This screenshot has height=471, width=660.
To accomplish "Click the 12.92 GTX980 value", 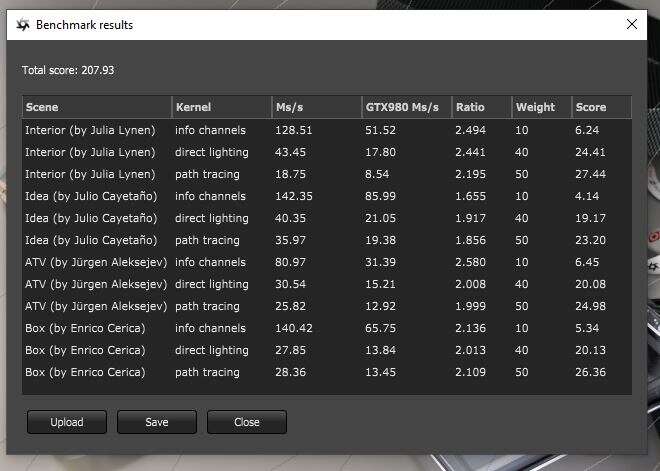I will pos(381,306).
